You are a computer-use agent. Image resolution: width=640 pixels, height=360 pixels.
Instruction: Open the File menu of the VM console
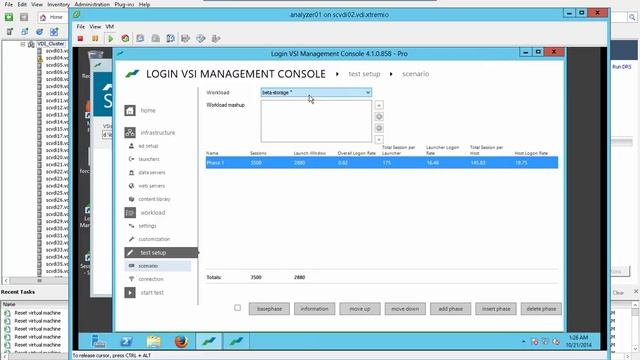[x=81, y=26]
